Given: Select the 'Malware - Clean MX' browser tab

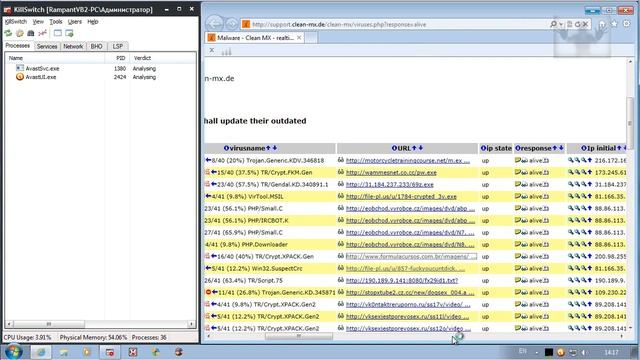Looking at the screenshot, I should [255, 38].
